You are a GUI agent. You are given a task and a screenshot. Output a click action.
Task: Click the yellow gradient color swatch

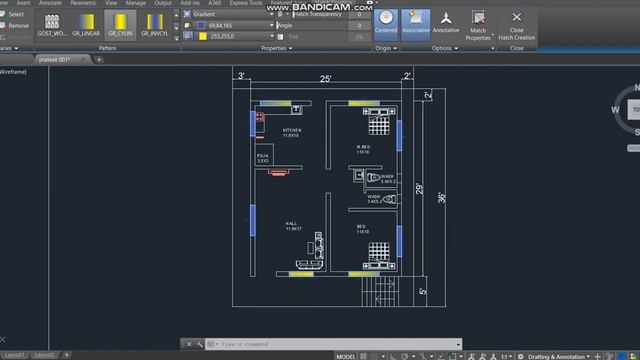202,36
